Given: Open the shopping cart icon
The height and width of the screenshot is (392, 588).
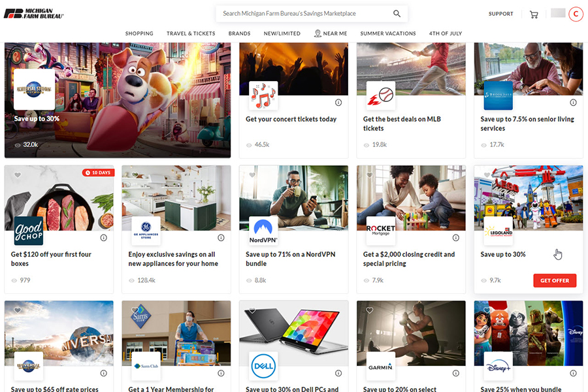Looking at the screenshot, I should [534, 14].
